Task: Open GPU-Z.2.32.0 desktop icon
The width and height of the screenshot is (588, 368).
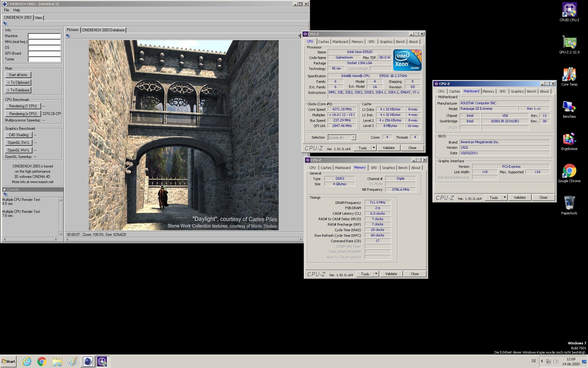Action: pyautogui.click(x=569, y=45)
